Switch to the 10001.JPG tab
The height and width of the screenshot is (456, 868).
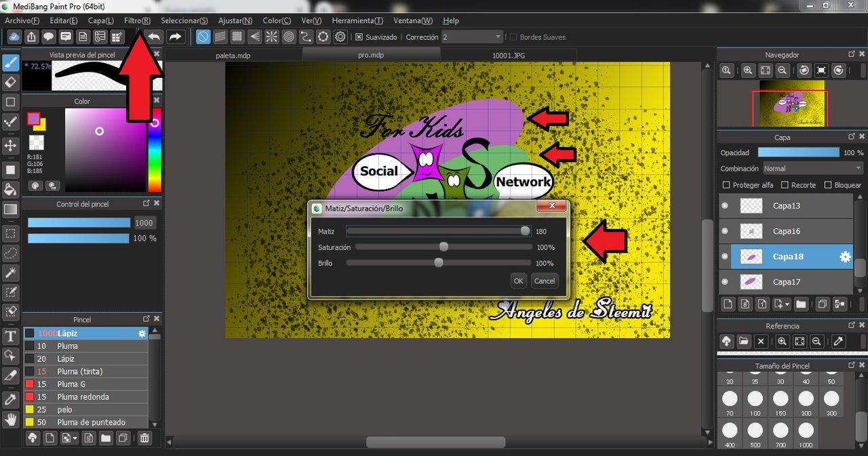507,56
